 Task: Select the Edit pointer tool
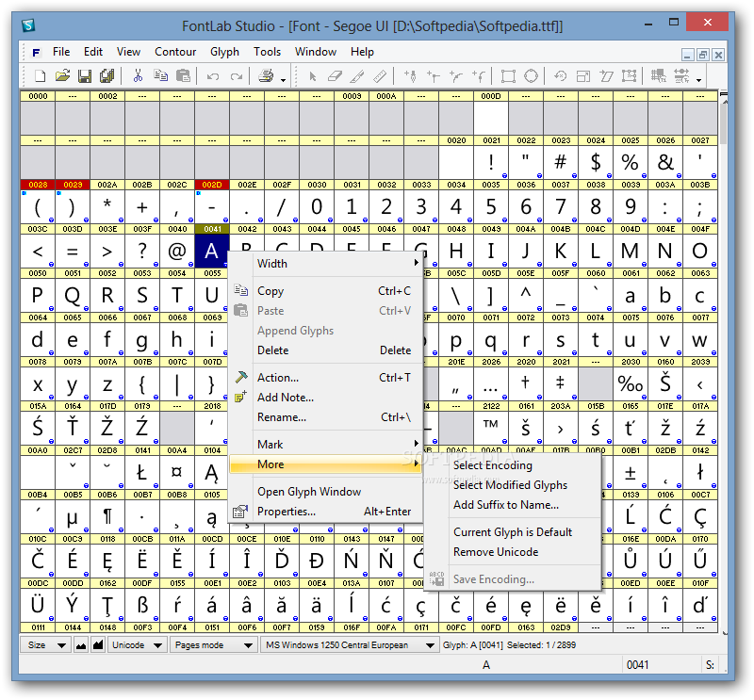(313, 76)
